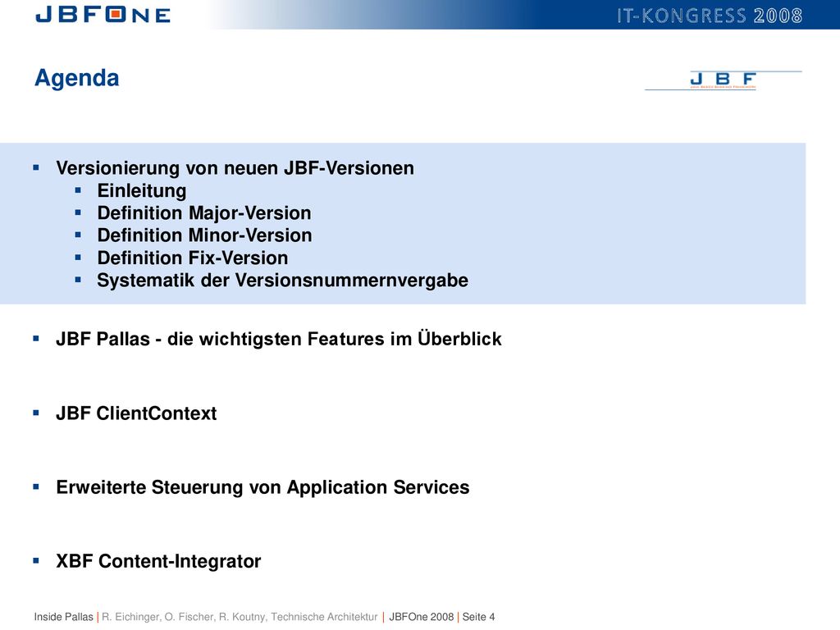840x630 pixels.
Task: Click the authors line 'R. Eichinger, O. Fischer'
Action: [x=240, y=617]
